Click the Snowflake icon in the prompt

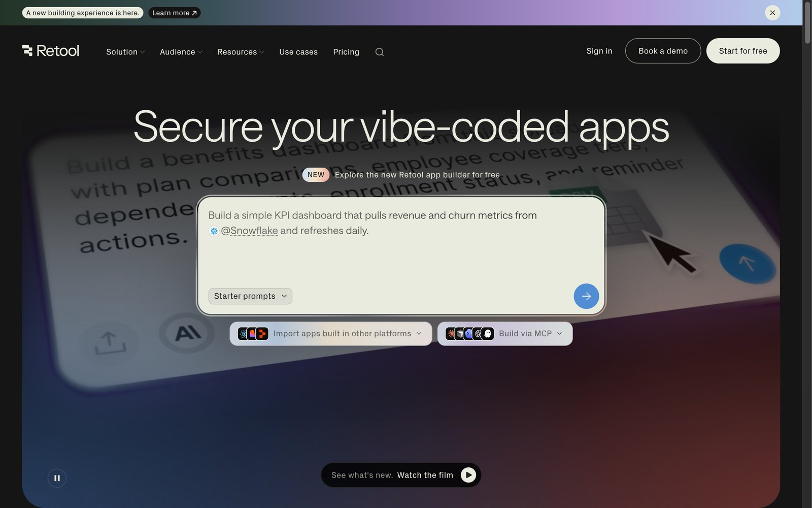[214, 231]
